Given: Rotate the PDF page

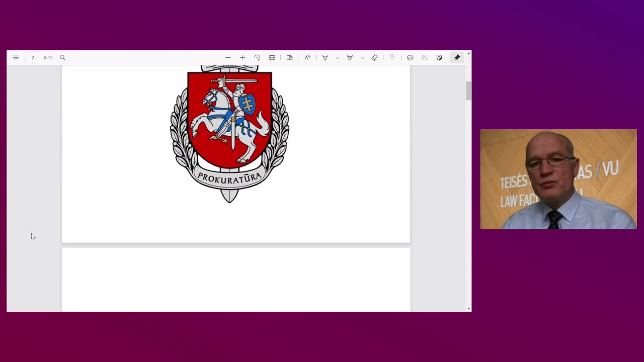Looking at the screenshot, I should pos(257,58).
